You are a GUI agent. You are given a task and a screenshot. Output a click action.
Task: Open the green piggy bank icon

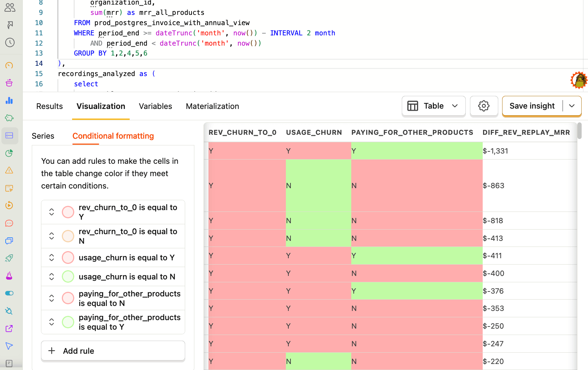pyautogui.click(x=10, y=118)
